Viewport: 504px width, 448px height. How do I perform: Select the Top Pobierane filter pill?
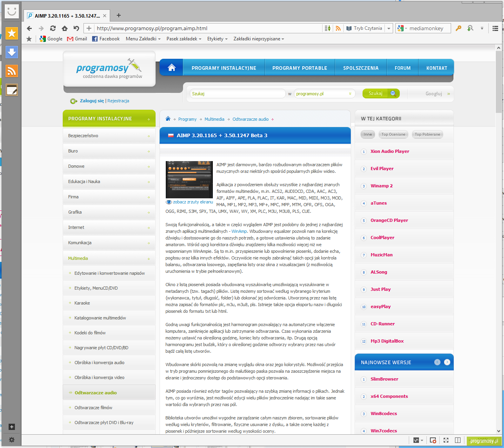428,134
